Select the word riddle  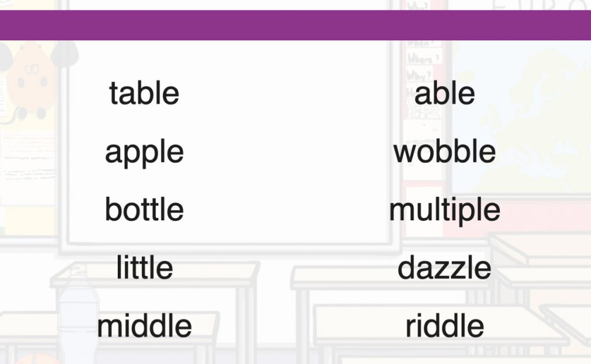444,325
